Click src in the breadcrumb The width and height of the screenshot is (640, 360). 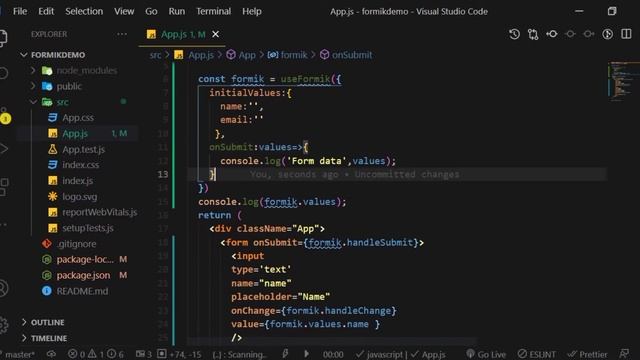tap(155, 55)
